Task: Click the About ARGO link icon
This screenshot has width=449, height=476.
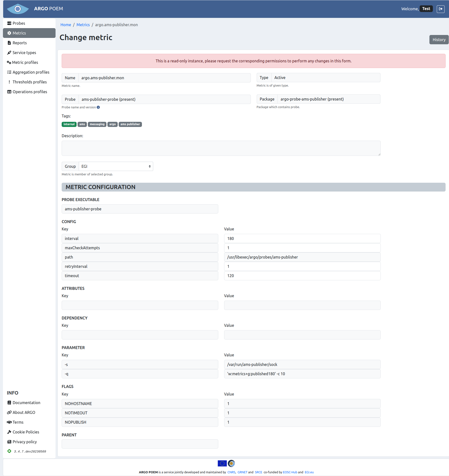Action: point(9,412)
